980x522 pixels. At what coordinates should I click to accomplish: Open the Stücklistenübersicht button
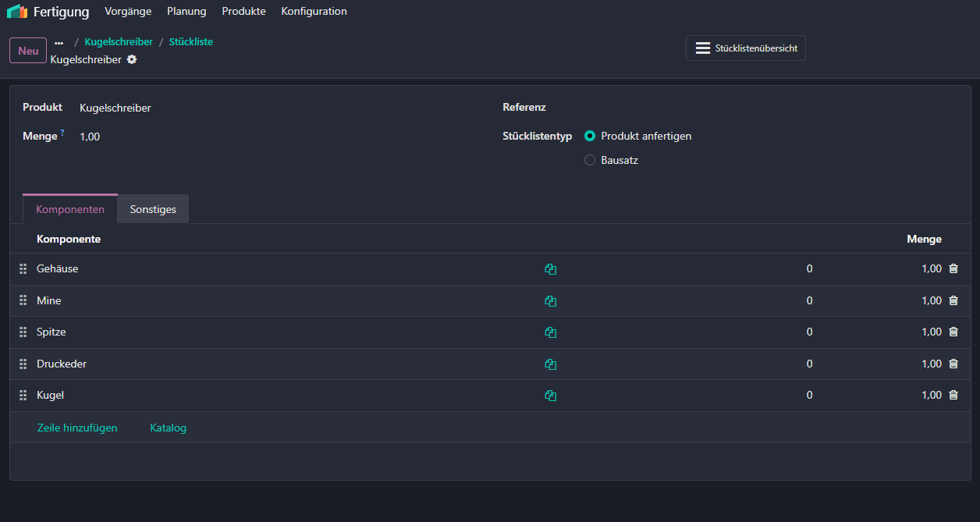click(745, 48)
